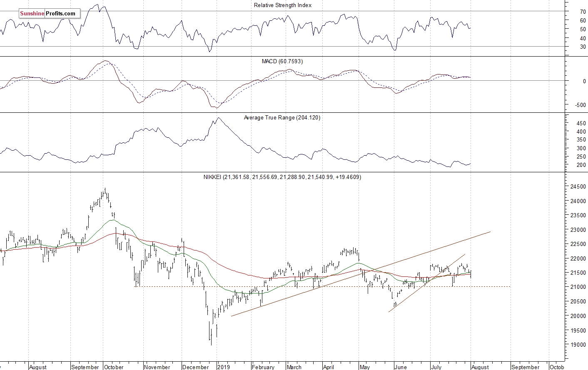Click the August label next to July on the time axis
Image resolution: width=588 pixels, height=370 pixels.
tap(480, 367)
